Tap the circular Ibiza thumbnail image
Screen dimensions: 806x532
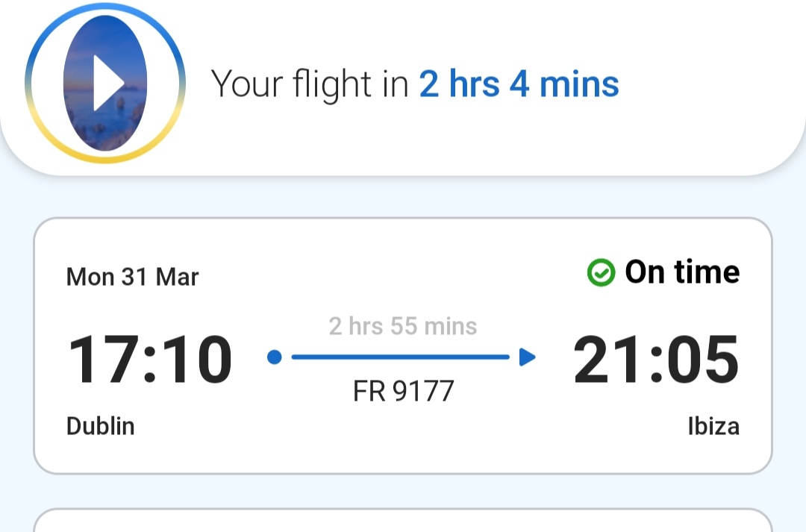coord(105,83)
